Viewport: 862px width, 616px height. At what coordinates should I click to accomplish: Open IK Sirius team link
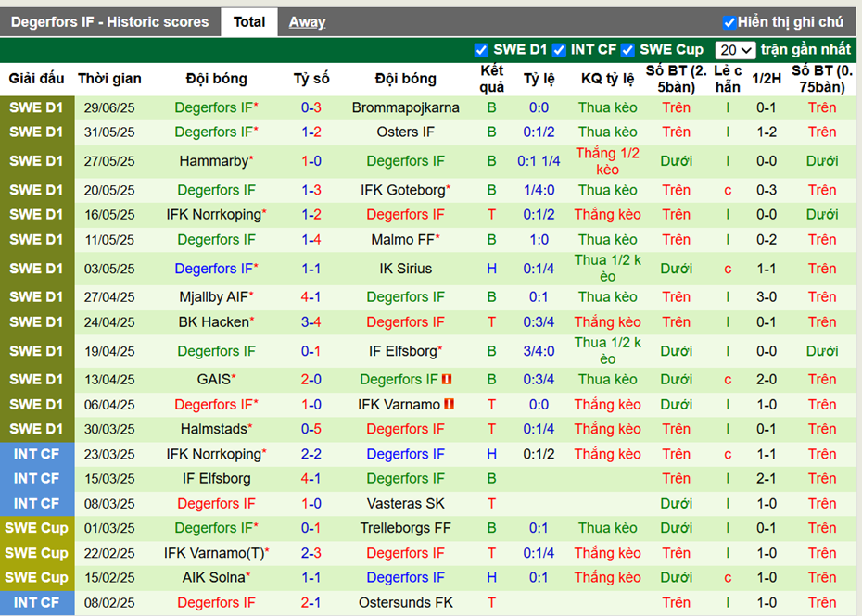click(406, 269)
